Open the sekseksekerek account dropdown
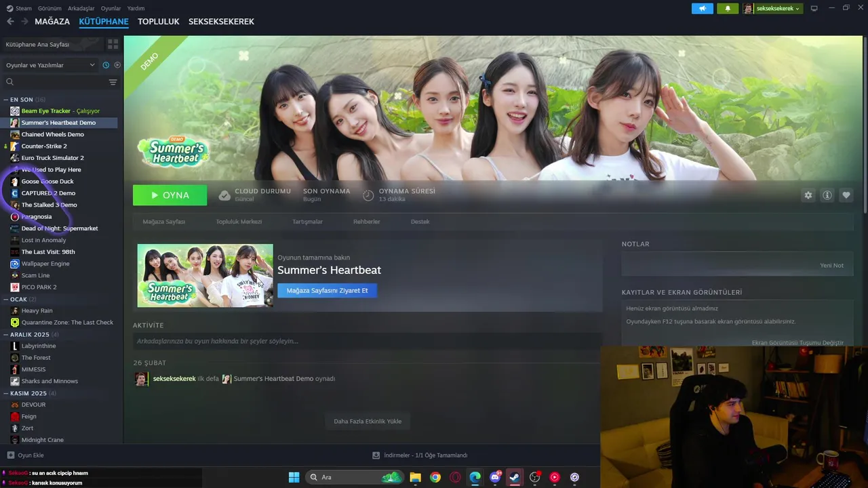 [772, 8]
